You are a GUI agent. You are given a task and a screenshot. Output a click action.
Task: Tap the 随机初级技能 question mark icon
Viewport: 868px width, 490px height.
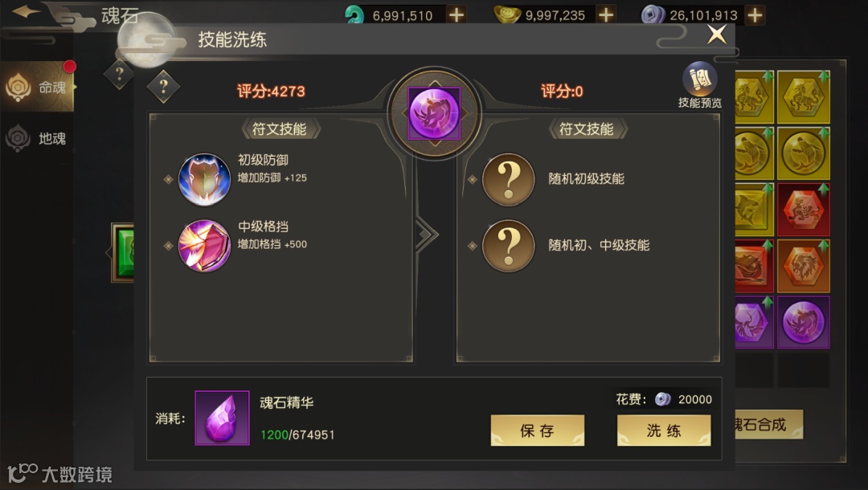click(508, 180)
